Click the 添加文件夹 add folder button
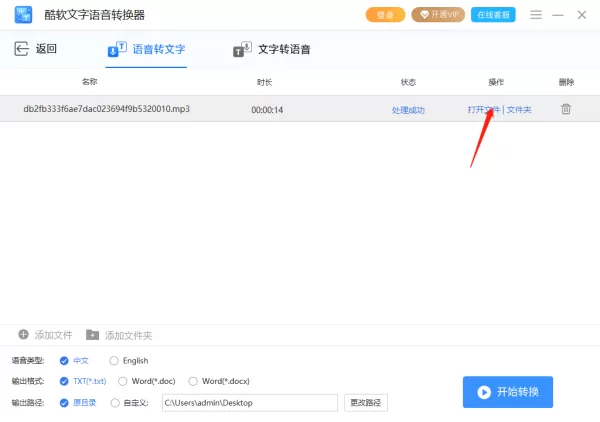 tap(119, 336)
